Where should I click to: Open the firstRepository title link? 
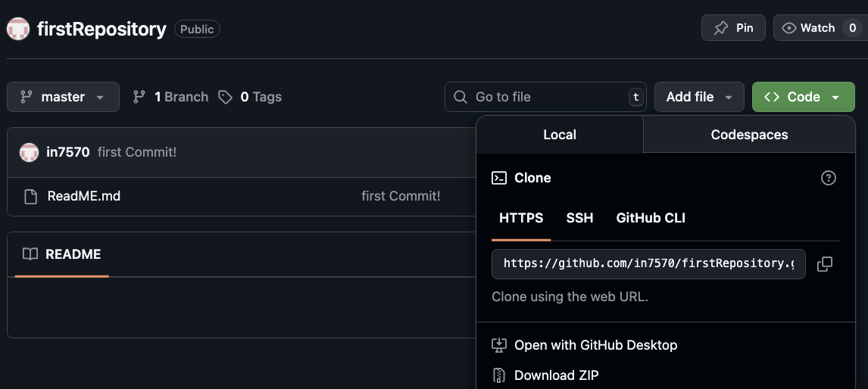[x=101, y=29]
